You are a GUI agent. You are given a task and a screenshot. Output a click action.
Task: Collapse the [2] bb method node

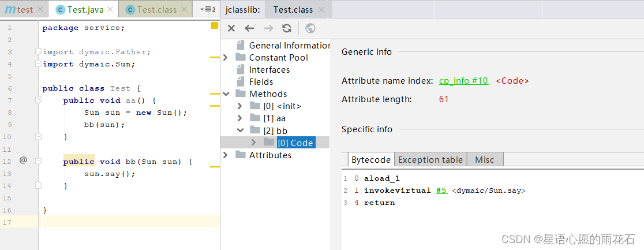pyautogui.click(x=240, y=130)
